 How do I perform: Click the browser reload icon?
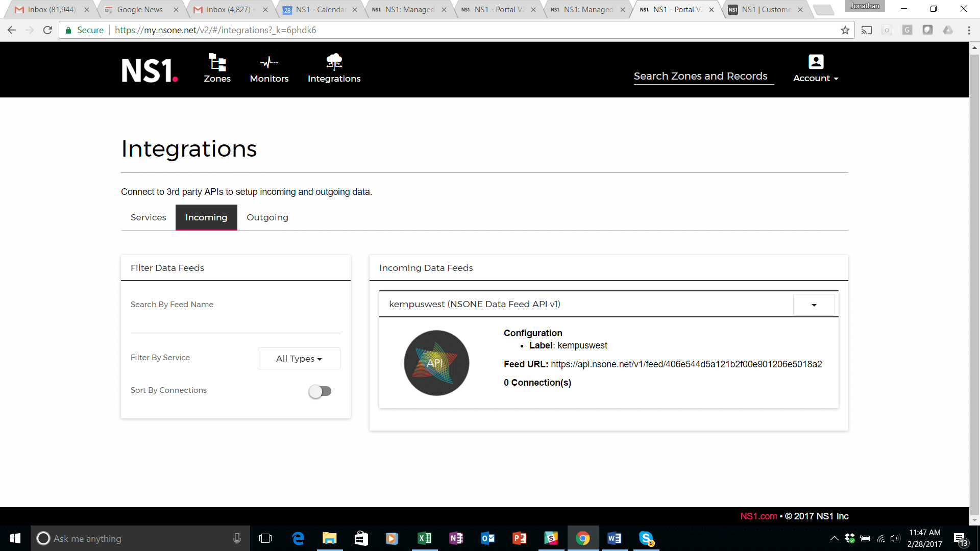(47, 30)
